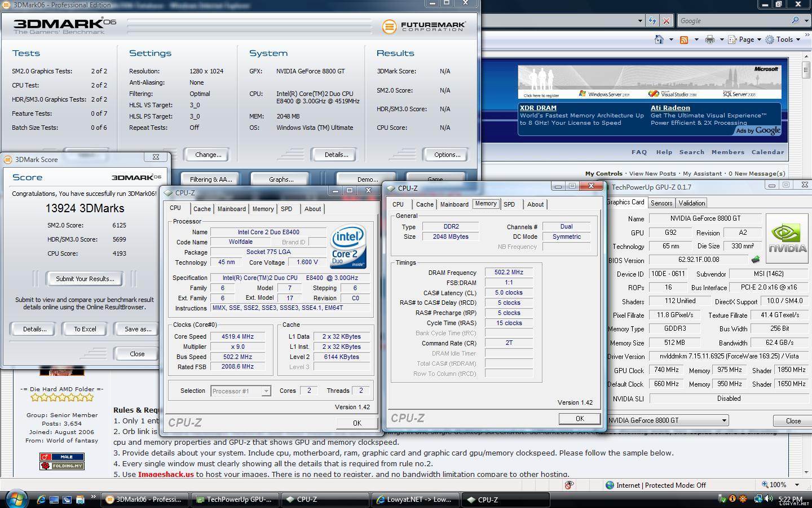Expand the Google search provider dropdown
This screenshot has height=508, width=812.
click(805, 20)
